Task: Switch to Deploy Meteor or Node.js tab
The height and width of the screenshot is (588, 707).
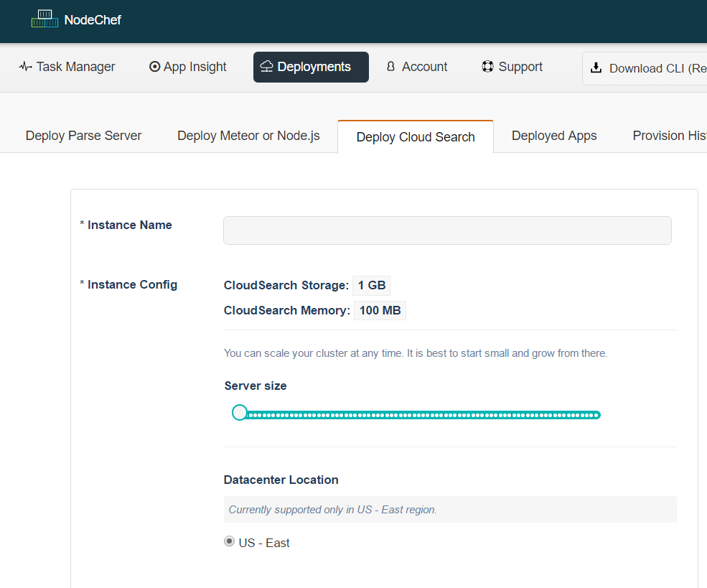Action: pos(248,136)
